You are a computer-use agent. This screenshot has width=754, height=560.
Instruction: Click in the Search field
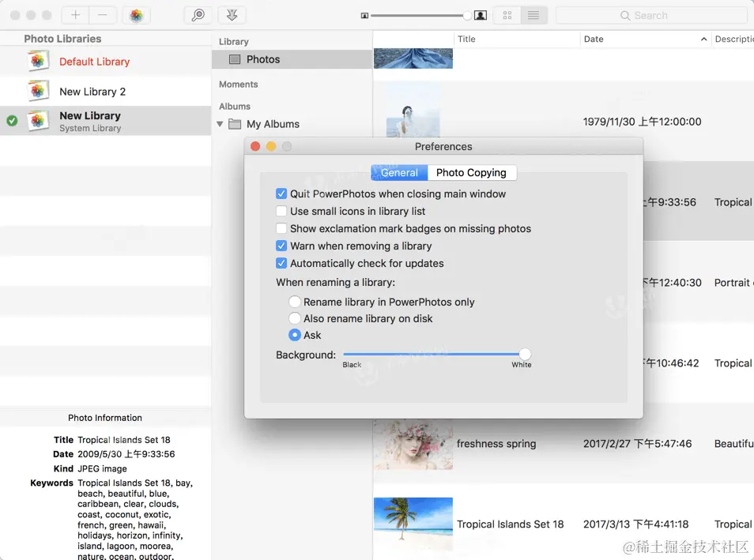point(651,15)
